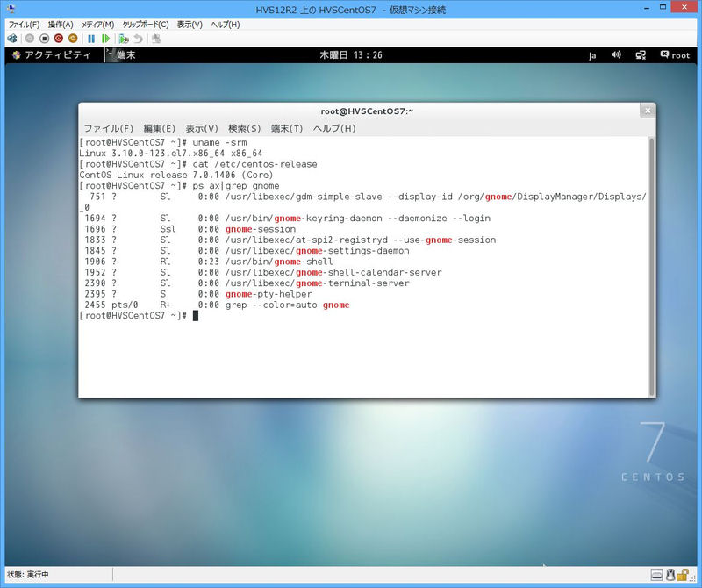Open the terminal's ファイル(F) menu

[x=108, y=128]
